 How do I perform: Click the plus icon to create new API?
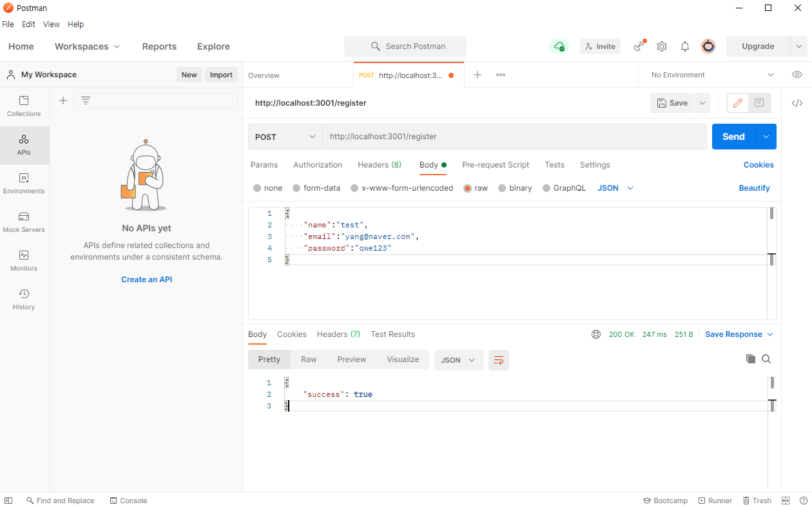(63, 100)
